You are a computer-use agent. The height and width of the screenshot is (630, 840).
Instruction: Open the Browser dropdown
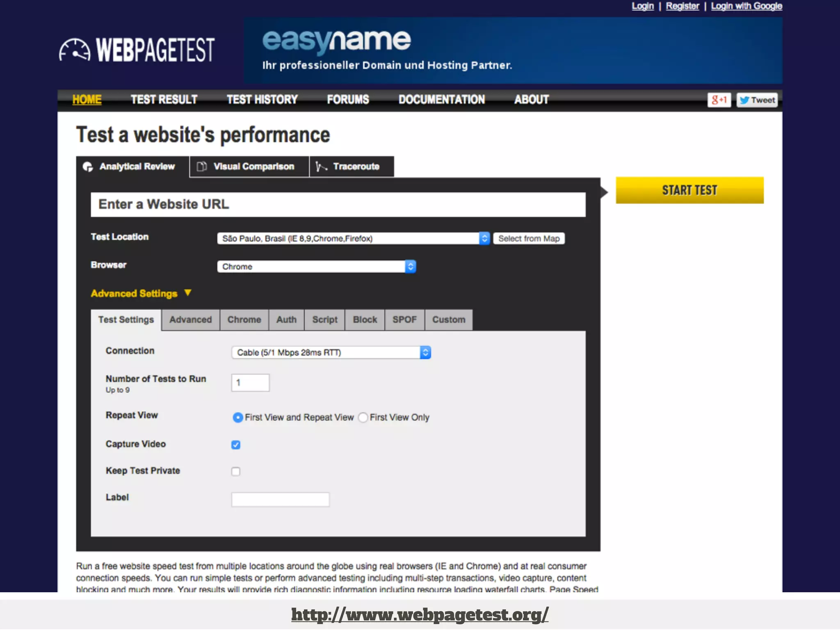(x=317, y=267)
